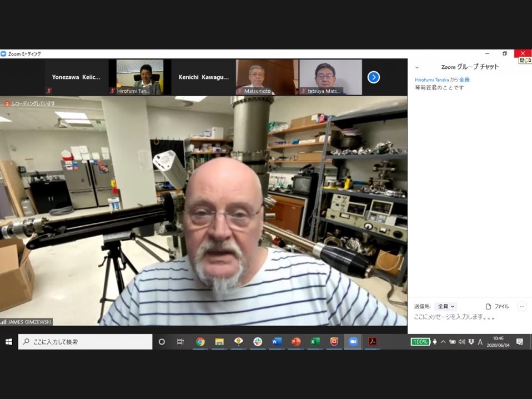The image size is (532, 399).
Task: Select the Yonezawa Keiic... participant tile
Action: click(x=76, y=77)
